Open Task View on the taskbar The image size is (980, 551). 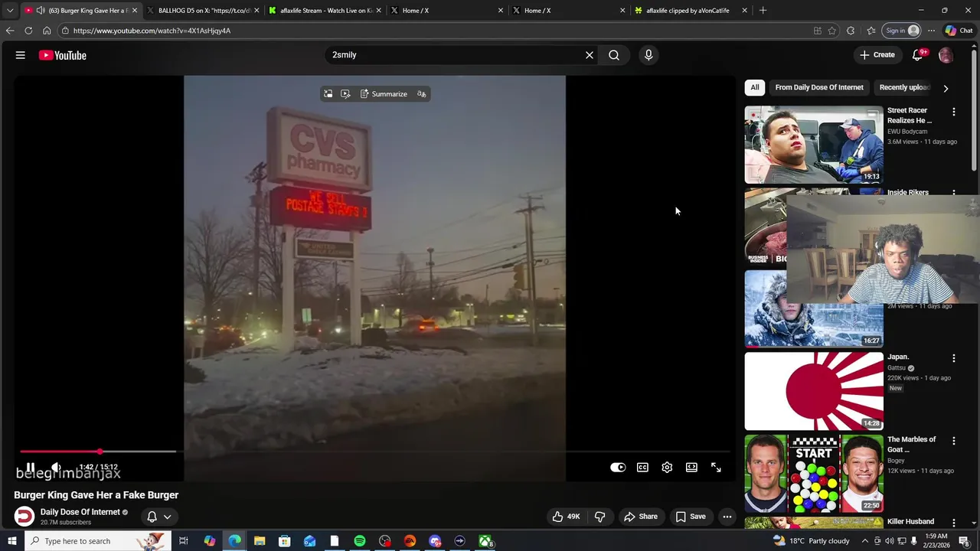point(184,541)
